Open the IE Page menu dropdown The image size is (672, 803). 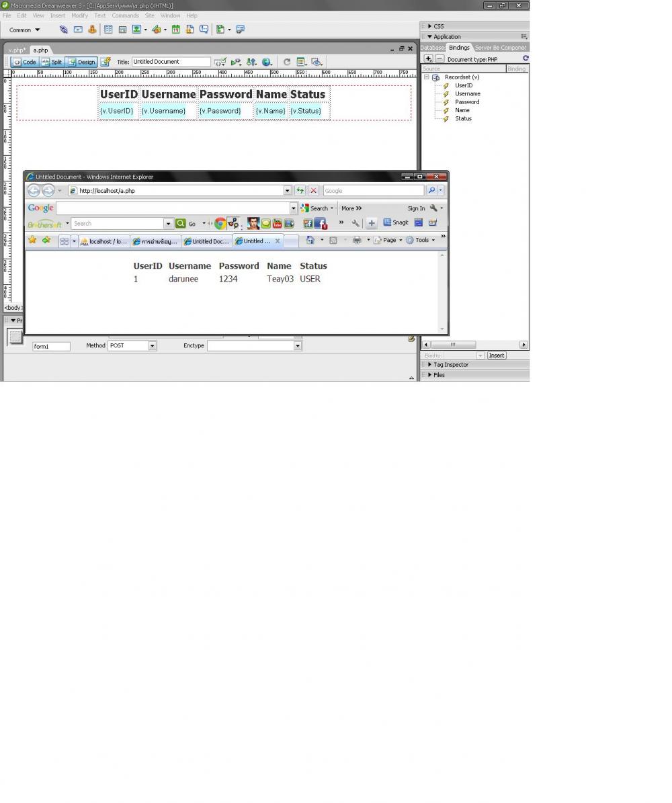pyautogui.click(x=388, y=240)
